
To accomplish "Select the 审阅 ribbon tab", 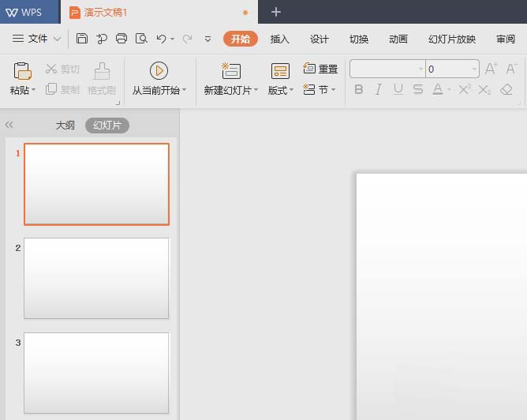I will coord(506,39).
